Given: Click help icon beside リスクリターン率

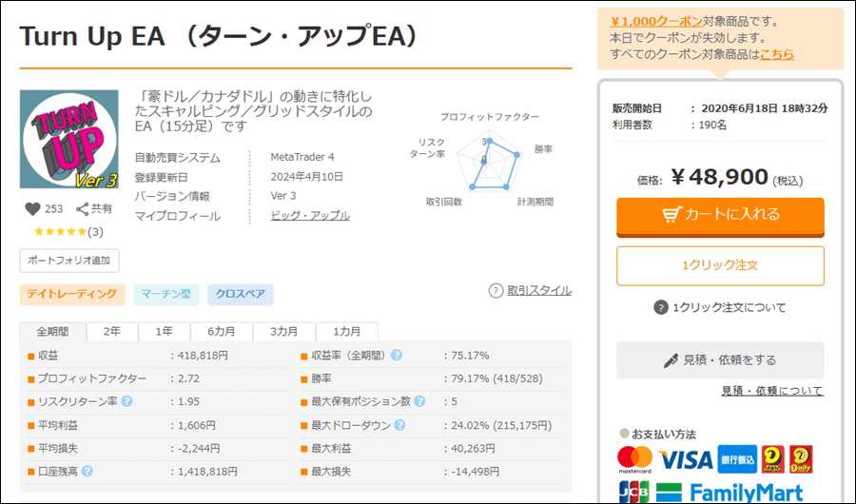Looking at the screenshot, I should click(x=126, y=401).
